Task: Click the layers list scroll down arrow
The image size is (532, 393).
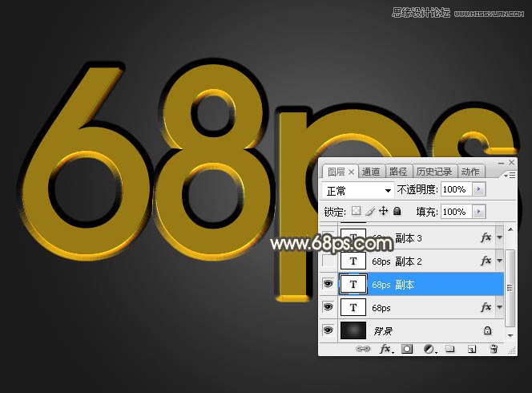Action: [510, 335]
